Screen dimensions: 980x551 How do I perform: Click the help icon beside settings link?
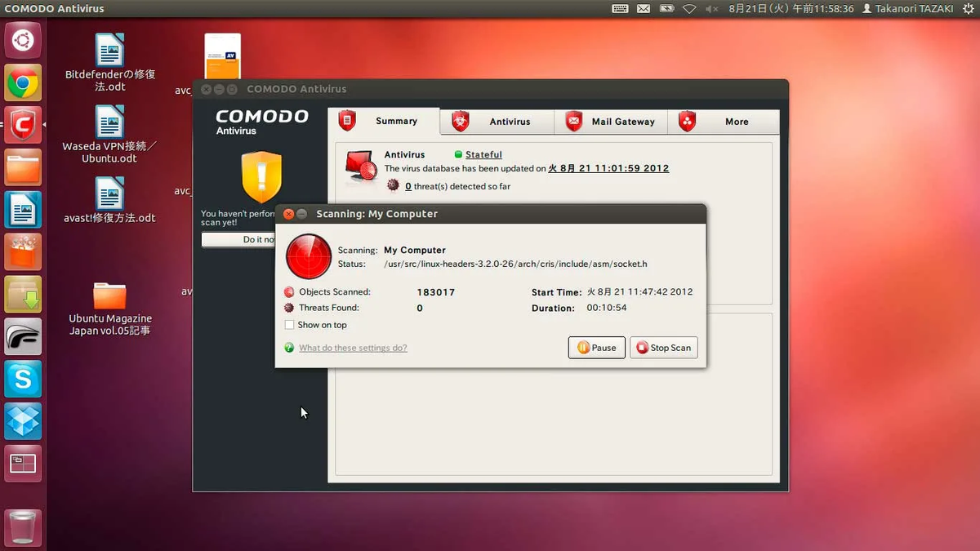[x=289, y=348]
